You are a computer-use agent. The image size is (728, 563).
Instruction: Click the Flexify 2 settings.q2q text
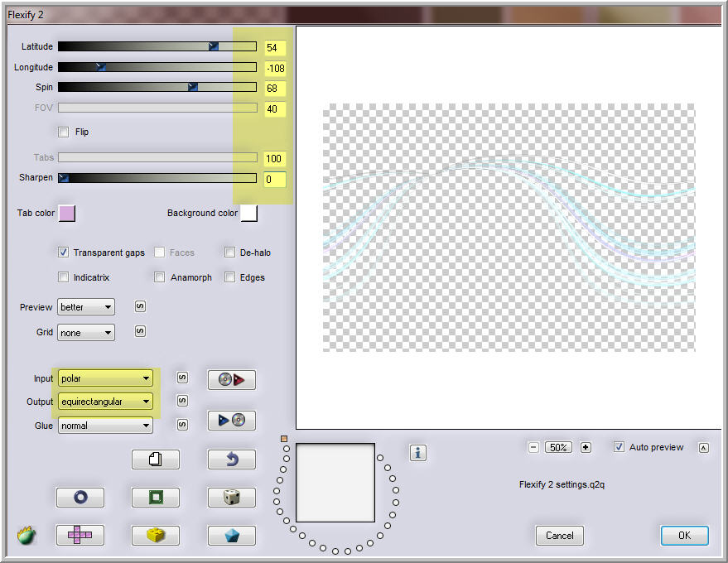coord(562,484)
